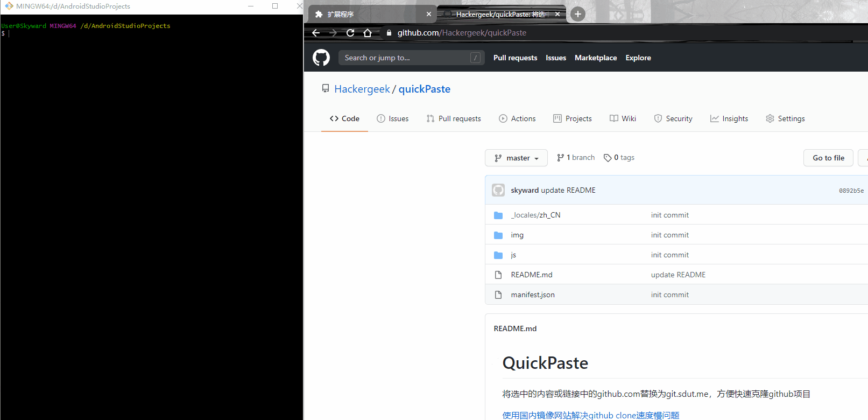Click the skyward author name
This screenshot has height=420, width=868.
pos(525,190)
